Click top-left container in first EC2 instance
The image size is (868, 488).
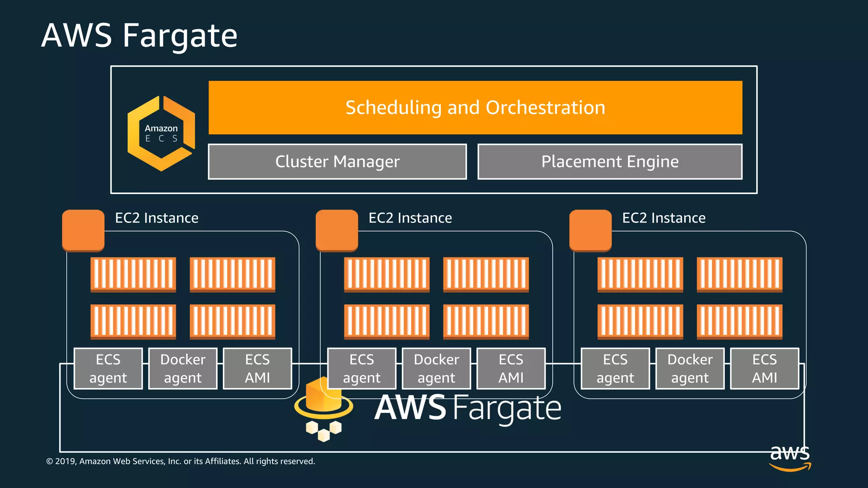[x=133, y=274]
